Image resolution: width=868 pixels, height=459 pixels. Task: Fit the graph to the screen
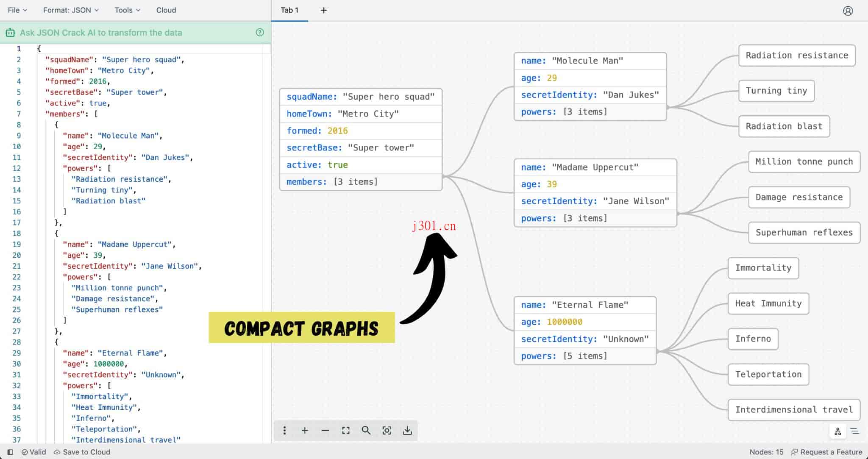pos(345,430)
